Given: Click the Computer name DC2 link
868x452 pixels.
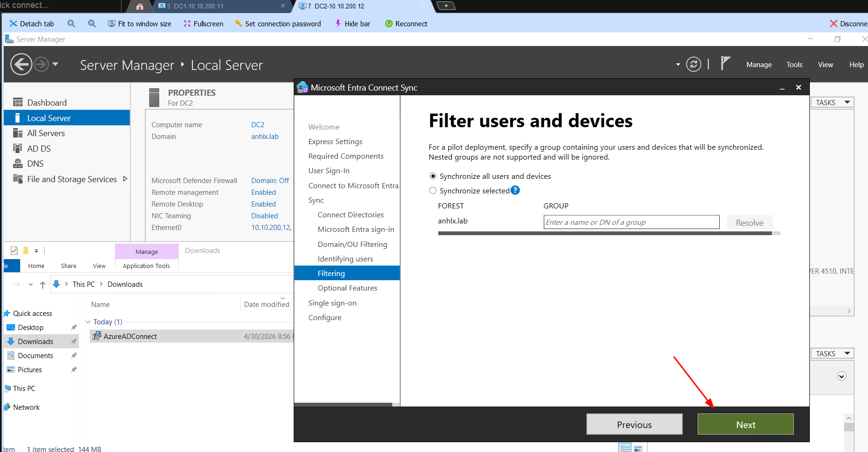Looking at the screenshot, I should click(x=258, y=125).
